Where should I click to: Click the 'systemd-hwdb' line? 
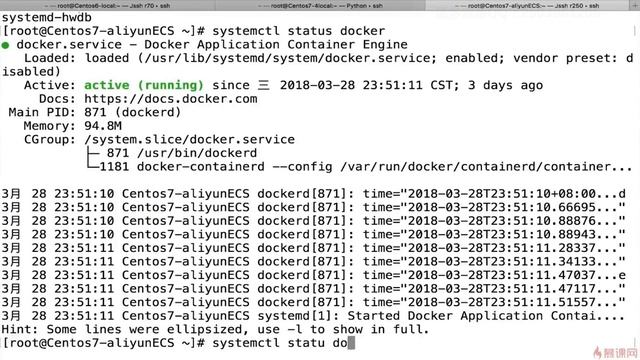pos(47,18)
